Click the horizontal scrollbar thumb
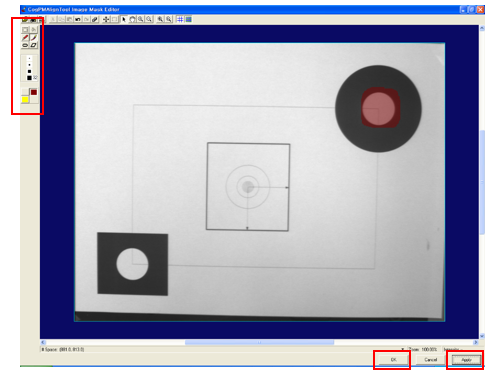Image resolution: width=494 pixels, height=374 pixels. [x=259, y=342]
